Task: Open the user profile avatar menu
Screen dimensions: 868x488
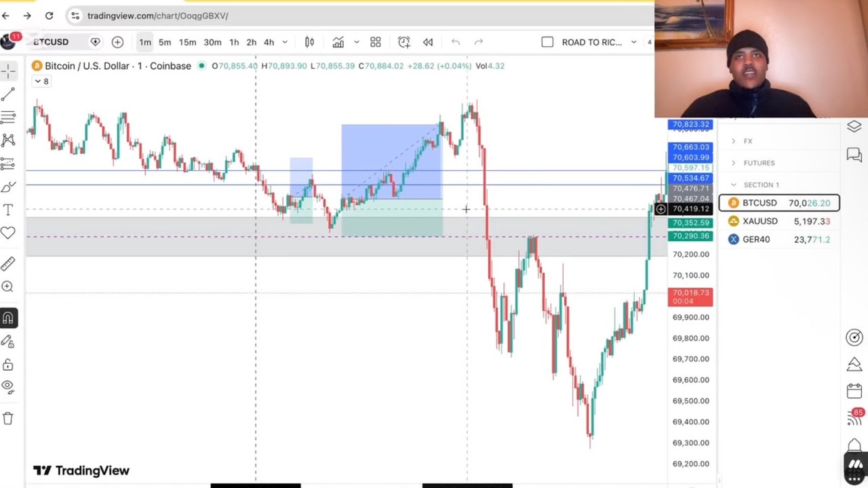Action: [x=8, y=42]
